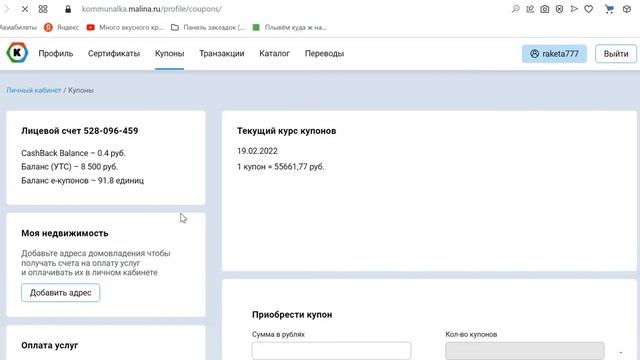This screenshot has height=360, width=640.
Task: Click the address bar URL
Action: [151, 9]
